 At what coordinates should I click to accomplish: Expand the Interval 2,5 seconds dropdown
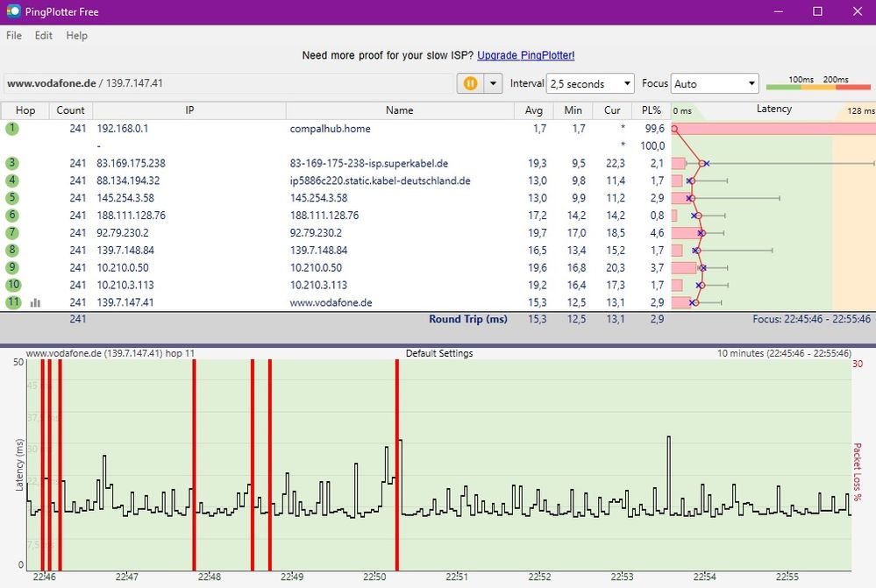point(589,84)
